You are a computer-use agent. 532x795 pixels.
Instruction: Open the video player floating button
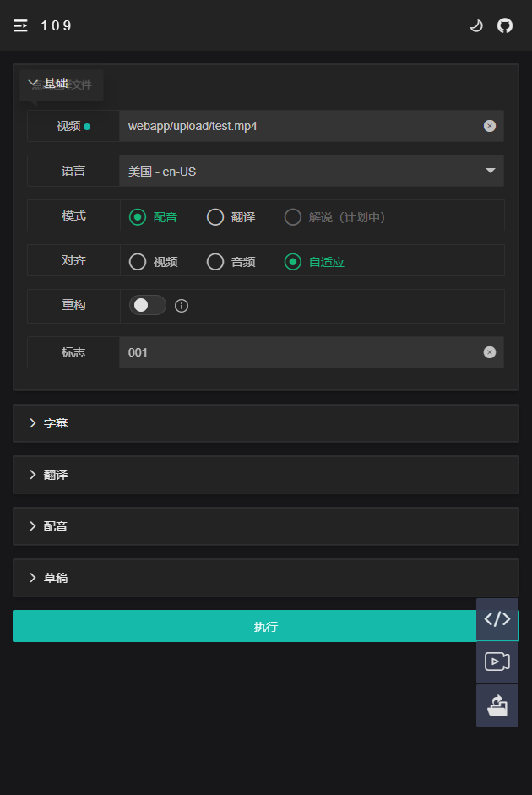pos(497,662)
